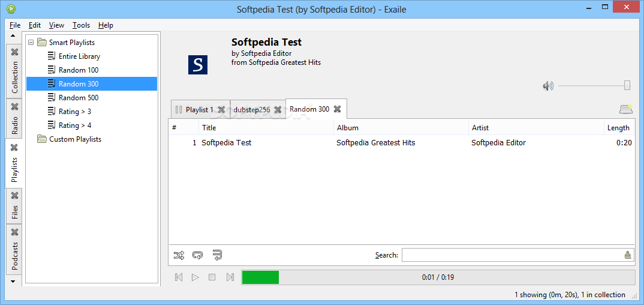The height and width of the screenshot is (305, 644).
Task: Open the Radio side panel
Action: tap(15, 125)
